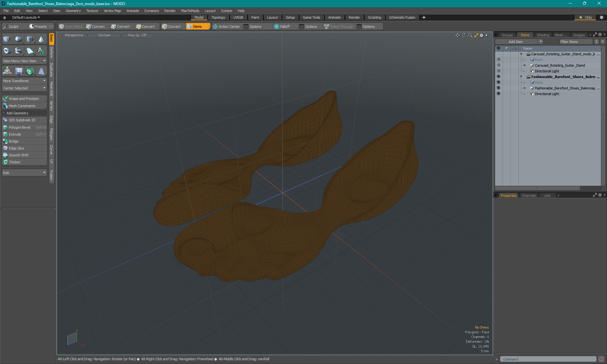Select the Edge Slice tool
The width and height of the screenshot is (607, 364).
pyautogui.click(x=16, y=148)
